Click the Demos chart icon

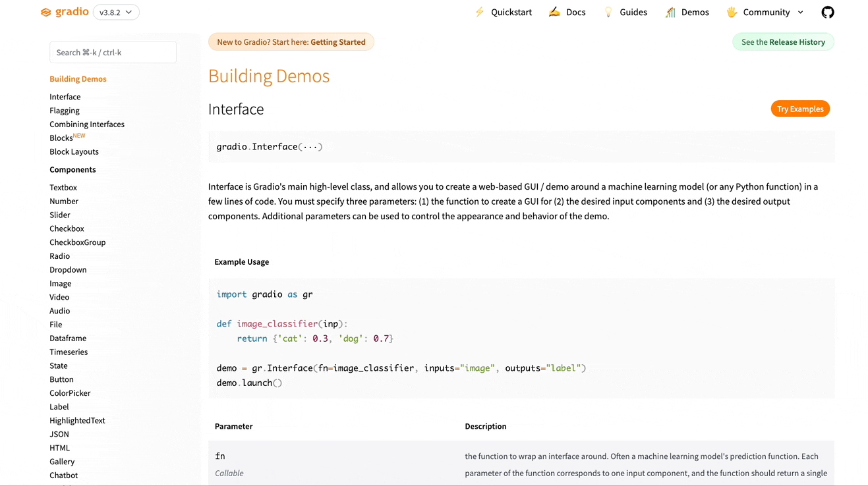pos(670,13)
